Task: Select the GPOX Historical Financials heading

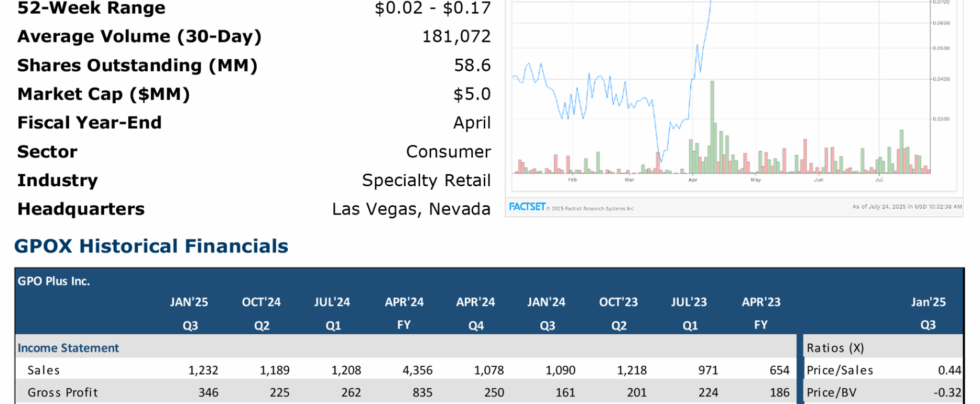Action: click(151, 246)
